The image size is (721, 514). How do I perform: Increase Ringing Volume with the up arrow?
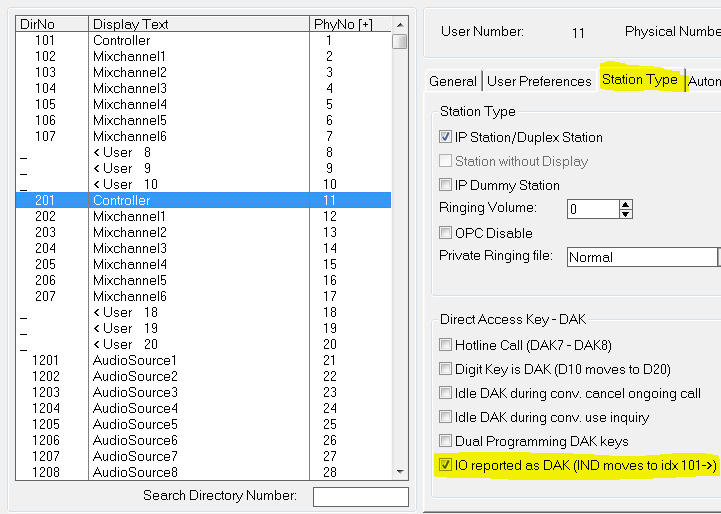pyautogui.click(x=626, y=205)
